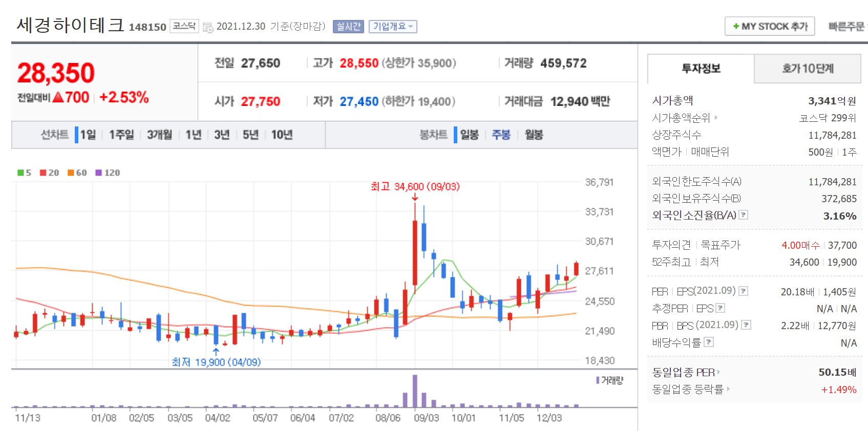Click the 동일업종 PER 50.15배 value
This screenshot has height=431, width=868.
click(837, 372)
